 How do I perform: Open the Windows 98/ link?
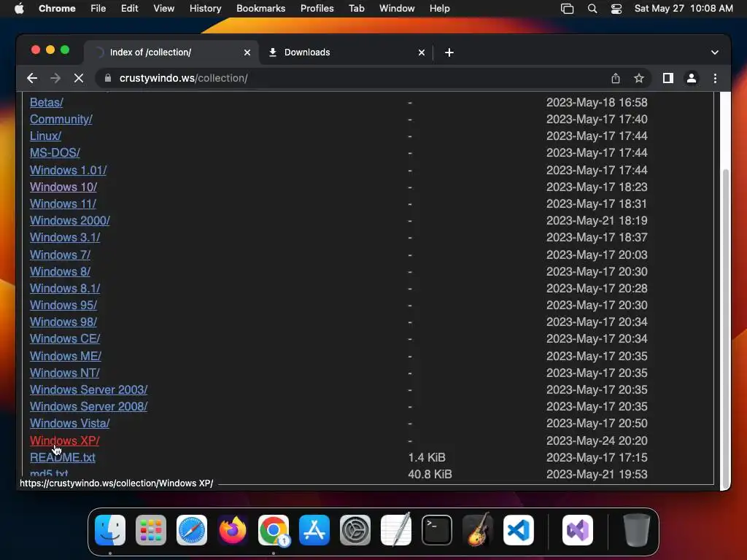63,322
